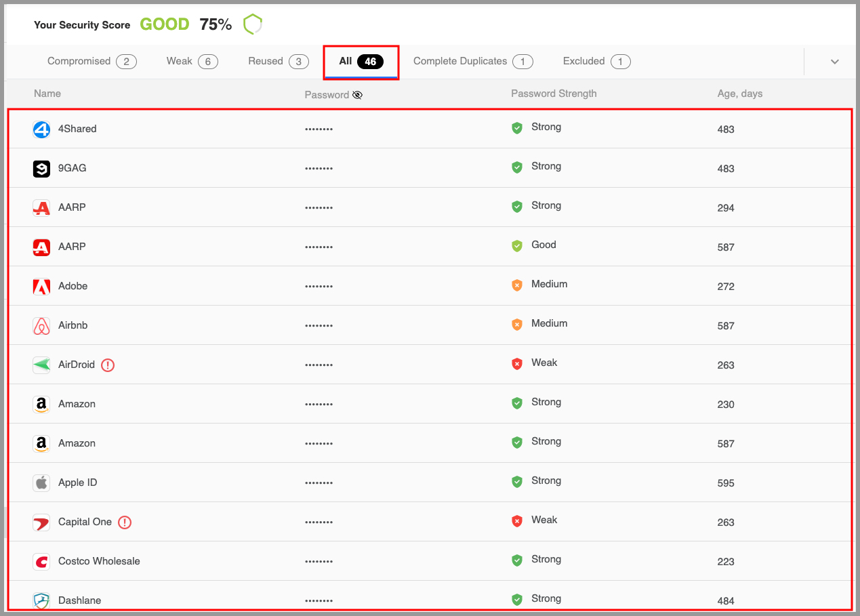The height and width of the screenshot is (616, 860).
Task: Click the 9GAG site icon
Action: tap(41, 169)
